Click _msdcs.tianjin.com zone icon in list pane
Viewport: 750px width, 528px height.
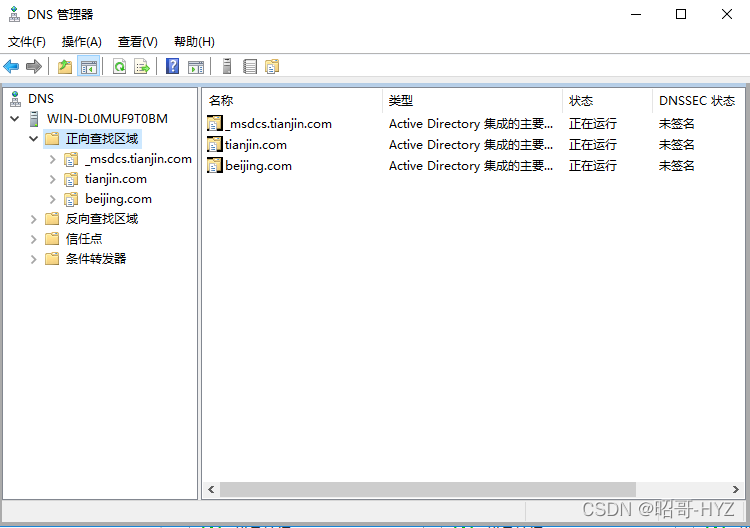(215, 123)
